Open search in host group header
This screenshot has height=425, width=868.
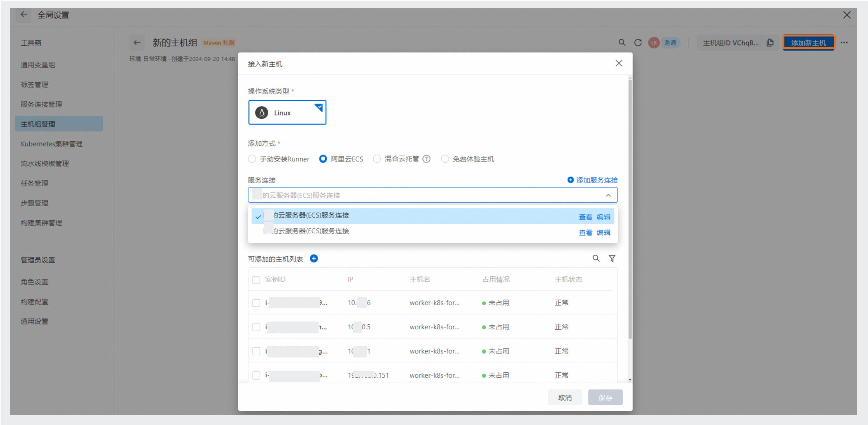click(x=622, y=42)
